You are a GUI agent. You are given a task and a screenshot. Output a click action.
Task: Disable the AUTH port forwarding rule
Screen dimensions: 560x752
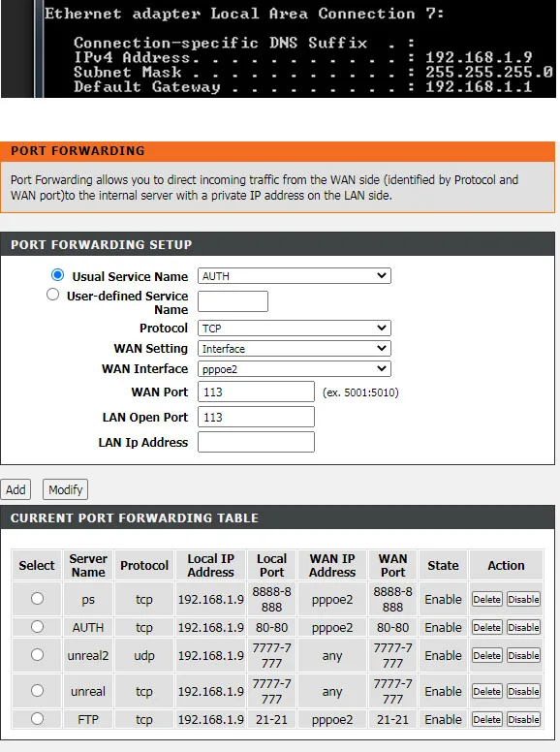pos(523,627)
